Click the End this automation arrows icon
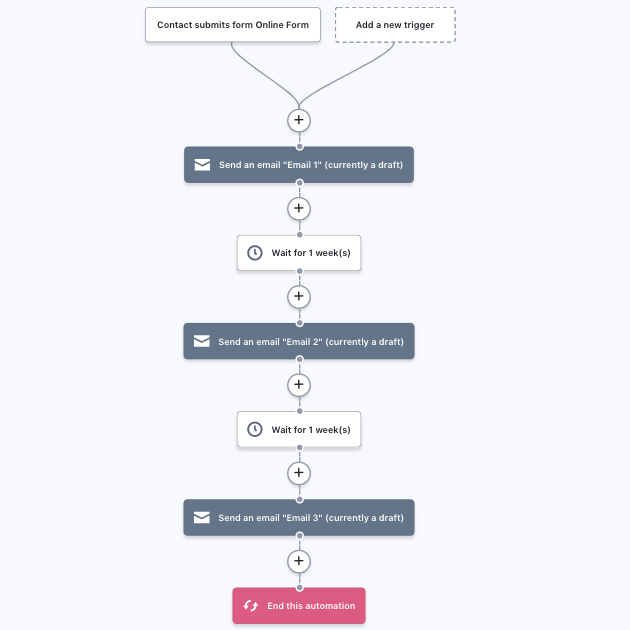The image size is (630, 630). (x=251, y=606)
